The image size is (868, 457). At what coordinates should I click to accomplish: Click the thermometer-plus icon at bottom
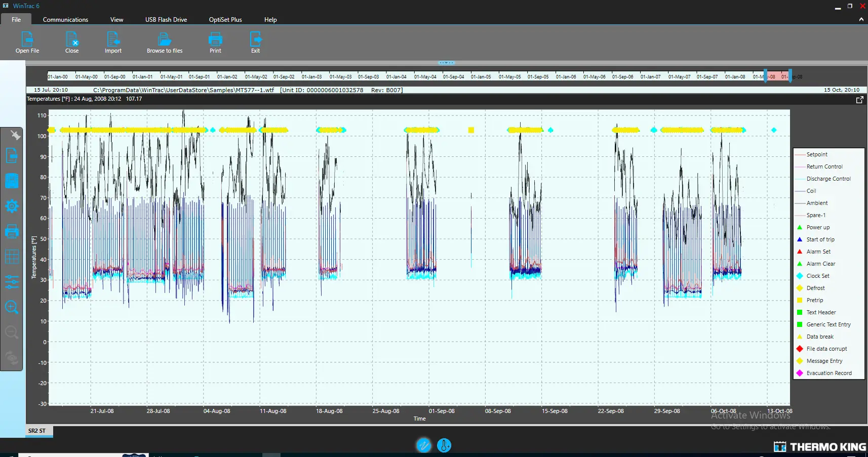pyautogui.click(x=444, y=445)
